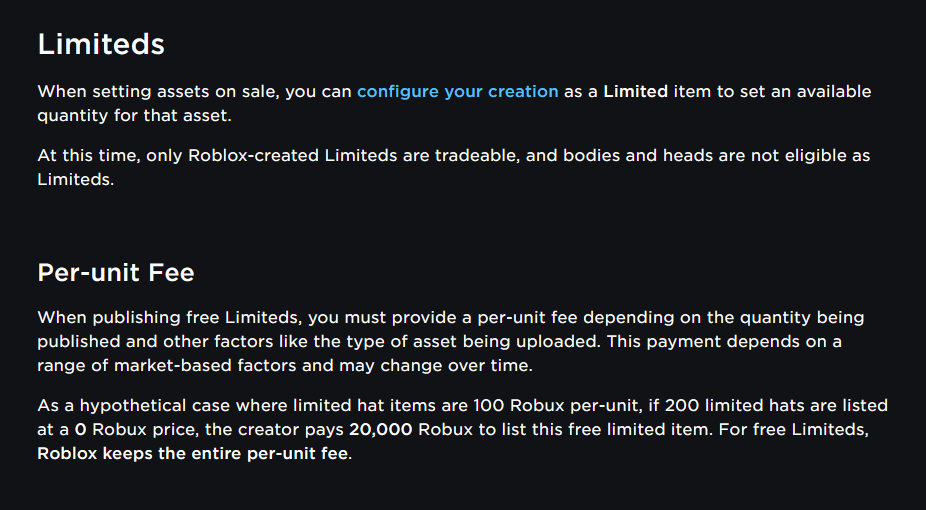Screen dimensions: 926x510
Task: Click the bold '20,000' Robux amount
Action: [x=381, y=429]
